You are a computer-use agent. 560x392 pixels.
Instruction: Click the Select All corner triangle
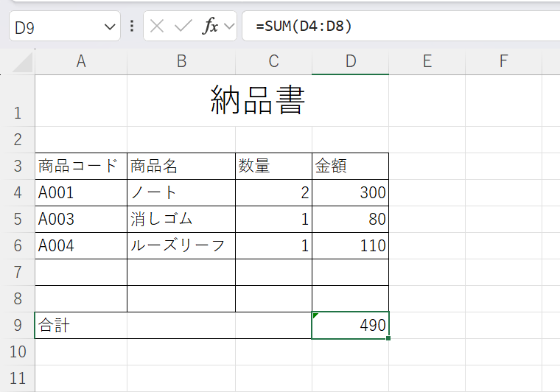pyautogui.click(x=22, y=62)
